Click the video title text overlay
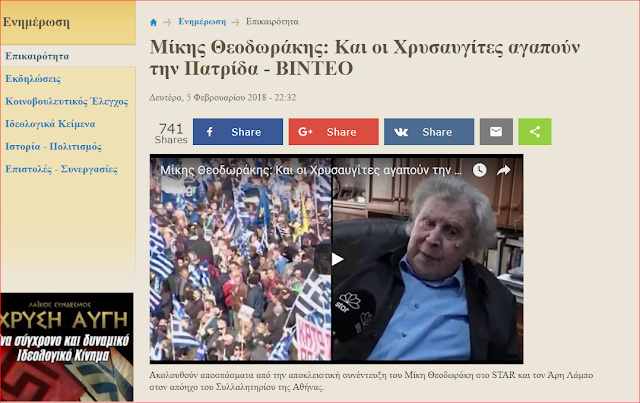640x403 pixels. [311, 170]
